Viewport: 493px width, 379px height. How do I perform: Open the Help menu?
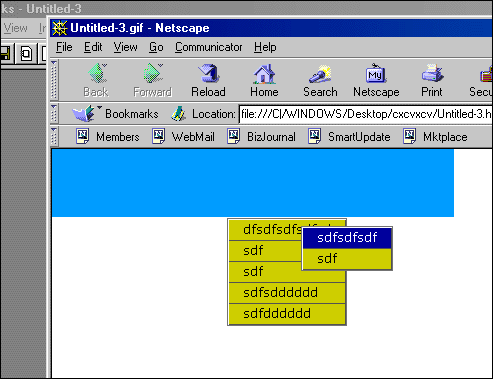pyautogui.click(x=265, y=47)
